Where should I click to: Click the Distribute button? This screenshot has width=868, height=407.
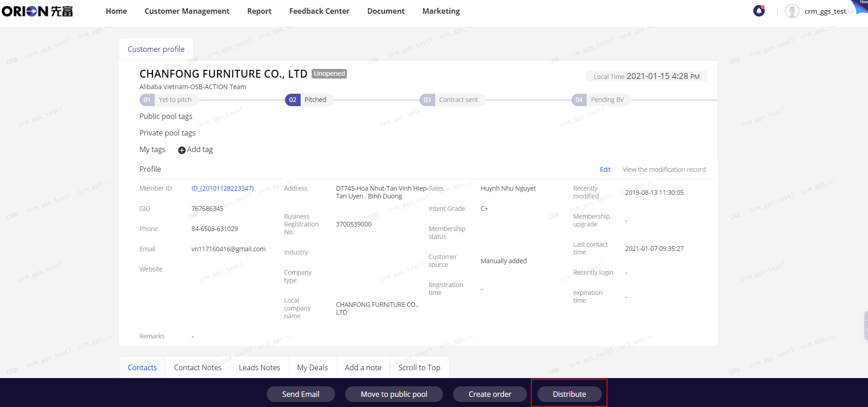[x=569, y=394]
